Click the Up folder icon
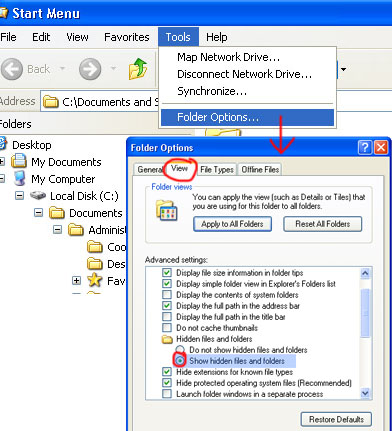The height and width of the screenshot is (431, 392). pyautogui.click(x=138, y=69)
